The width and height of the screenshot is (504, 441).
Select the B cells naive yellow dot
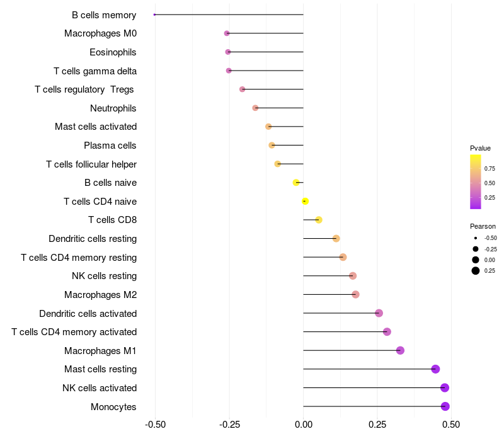pyautogui.click(x=296, y=183)
